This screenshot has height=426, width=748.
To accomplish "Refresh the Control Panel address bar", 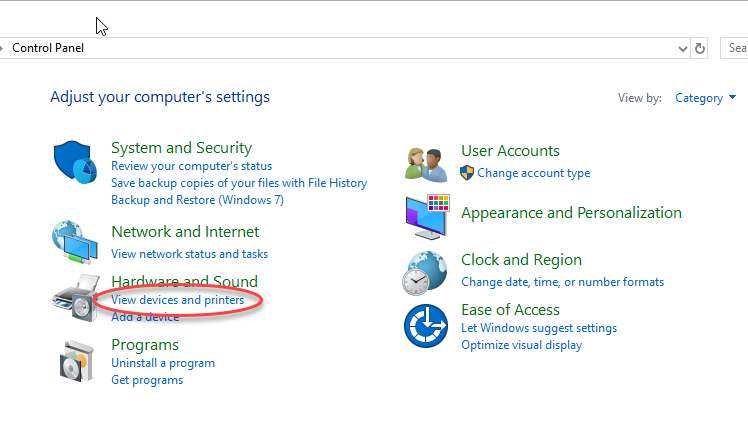I will 700,48.
